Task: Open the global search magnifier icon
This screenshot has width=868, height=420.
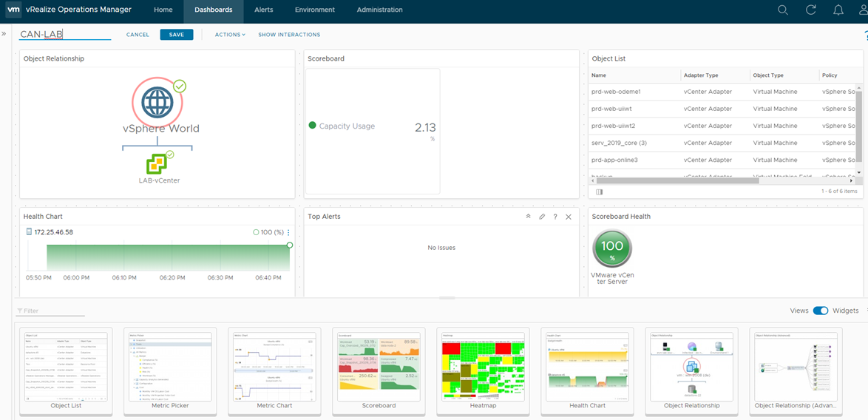Action: [783, 10]
